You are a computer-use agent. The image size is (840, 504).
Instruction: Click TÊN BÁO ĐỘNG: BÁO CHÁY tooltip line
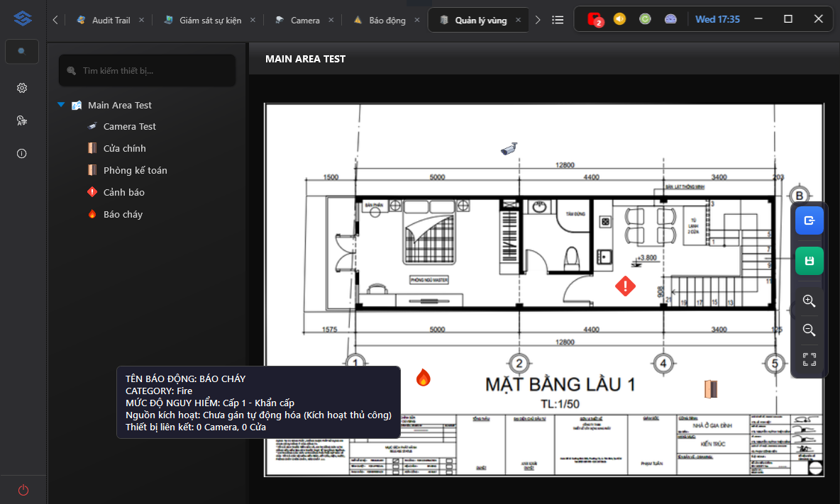185,379
